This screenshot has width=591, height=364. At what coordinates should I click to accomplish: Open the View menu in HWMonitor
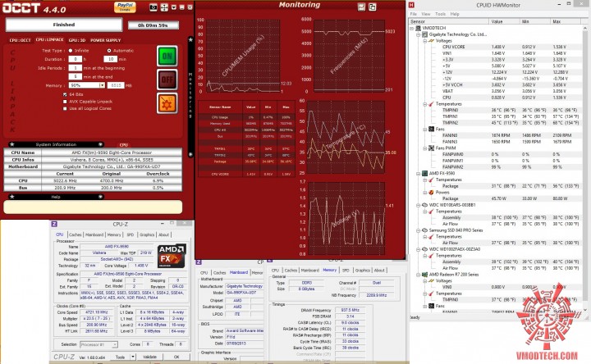click(x=426, y=14)
